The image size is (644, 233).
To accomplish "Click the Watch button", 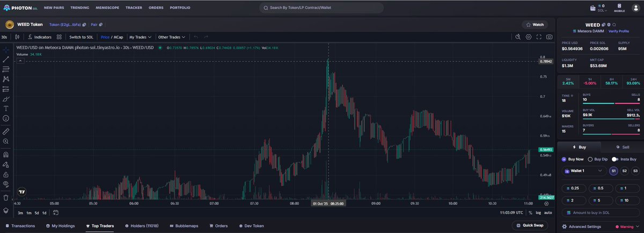I will pos(535,25).
